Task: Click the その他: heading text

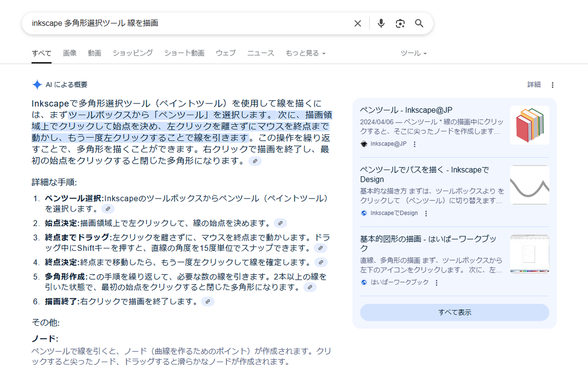Action: click(x=46, y=322)
